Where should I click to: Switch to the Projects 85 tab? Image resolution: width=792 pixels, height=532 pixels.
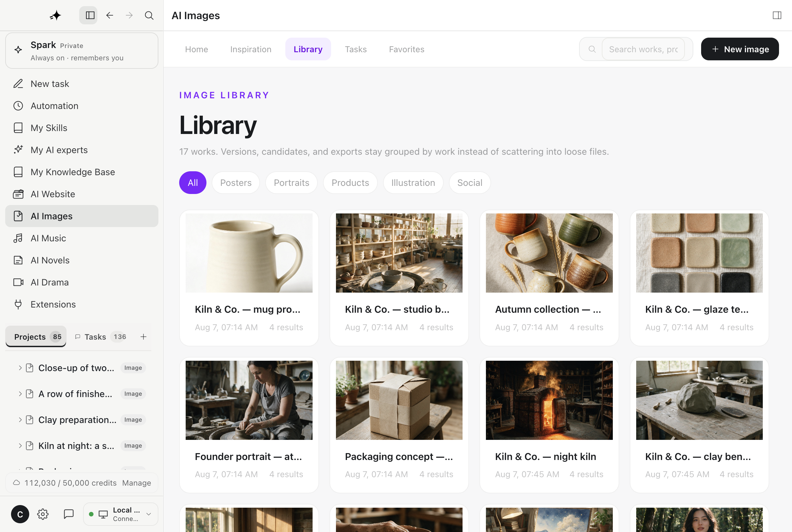[36, 337]
